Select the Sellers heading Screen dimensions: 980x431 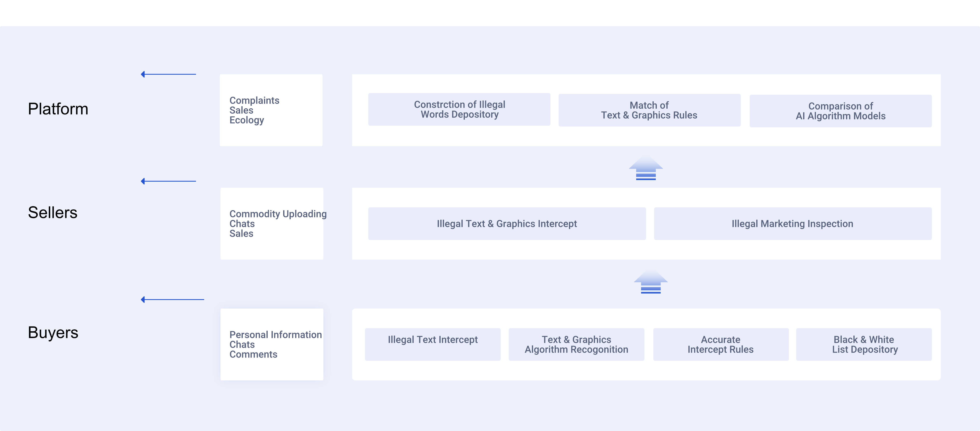point(52,213)
